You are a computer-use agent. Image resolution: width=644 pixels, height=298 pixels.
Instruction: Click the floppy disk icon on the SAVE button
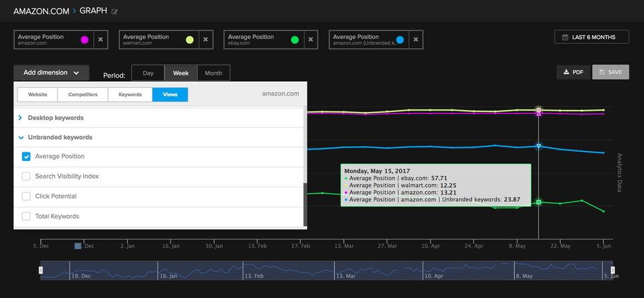click(602, 72)
